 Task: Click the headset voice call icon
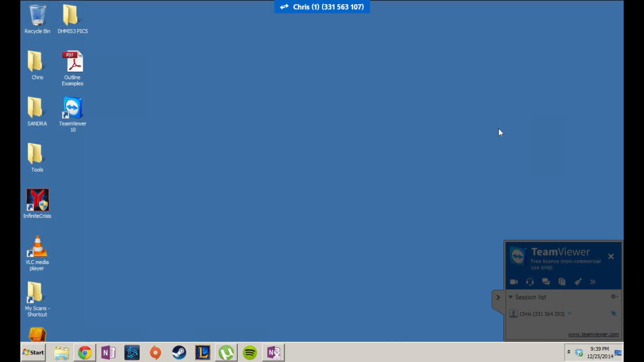point(530,282)
